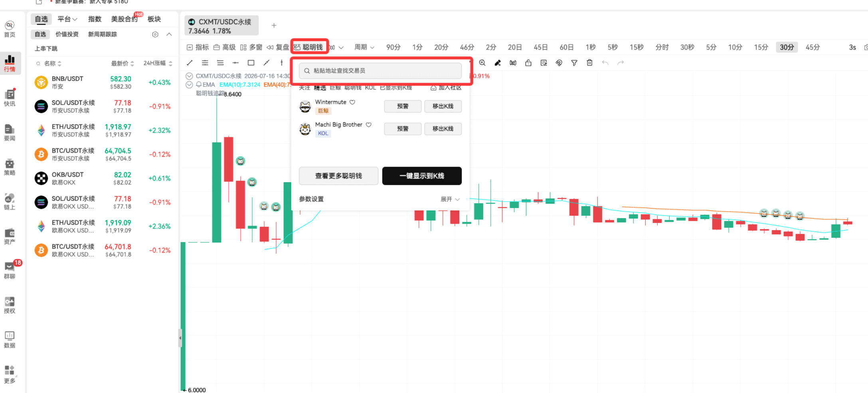Favorite Machi Big Brother with heart icon
This screenshot has height=393, width=868.
[369, 125]
